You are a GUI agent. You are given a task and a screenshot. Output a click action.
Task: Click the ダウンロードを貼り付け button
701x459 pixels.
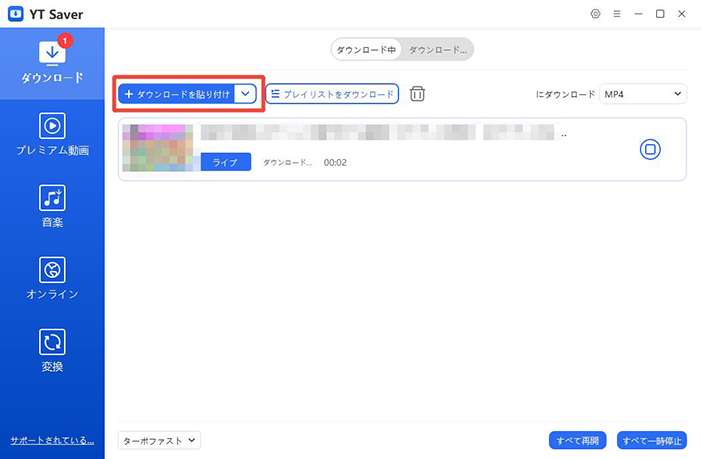(177, 94)
